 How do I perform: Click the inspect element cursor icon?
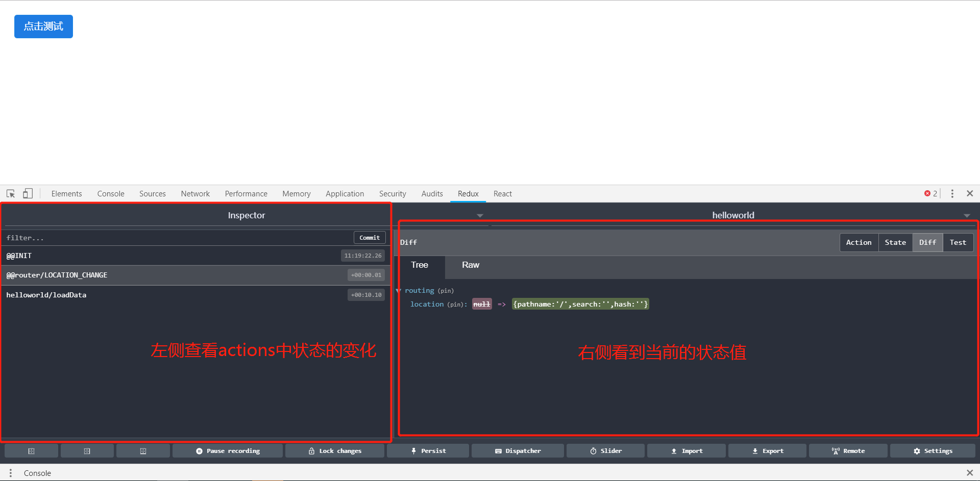tap(11, 194)
